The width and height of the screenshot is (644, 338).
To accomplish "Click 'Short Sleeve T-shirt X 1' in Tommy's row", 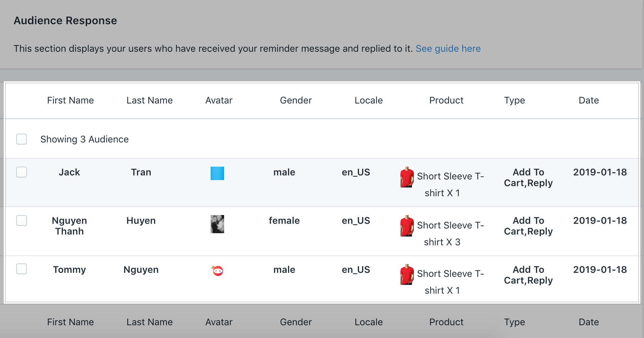I will [x=450, y=282].
